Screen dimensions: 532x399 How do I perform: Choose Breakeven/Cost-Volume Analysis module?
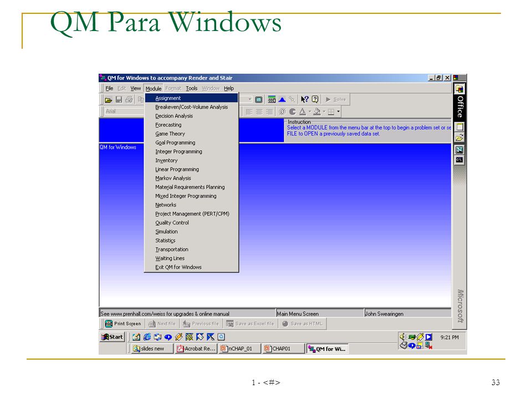(x=191, y=107)
